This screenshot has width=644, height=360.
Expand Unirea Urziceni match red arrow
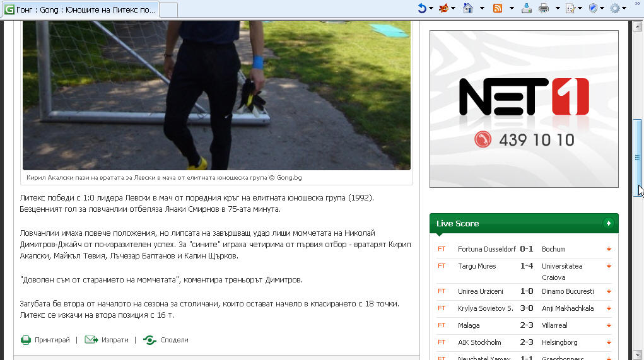tap(609, 291)
